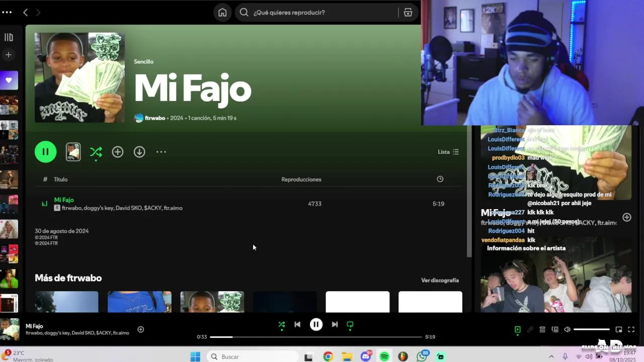Mute with the speaker icon in Spotify
The width and height of the screenshot is (644, 362).
568,329
